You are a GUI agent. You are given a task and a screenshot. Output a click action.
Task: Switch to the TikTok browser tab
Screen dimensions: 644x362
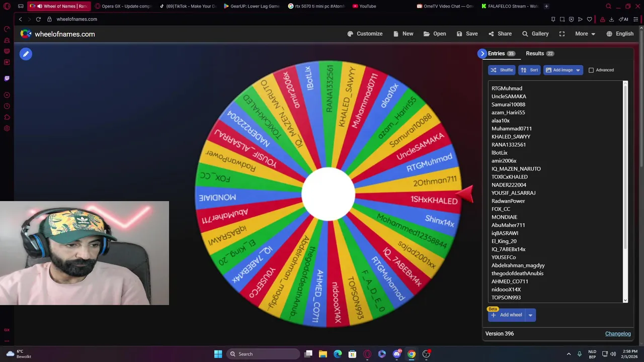188,6
